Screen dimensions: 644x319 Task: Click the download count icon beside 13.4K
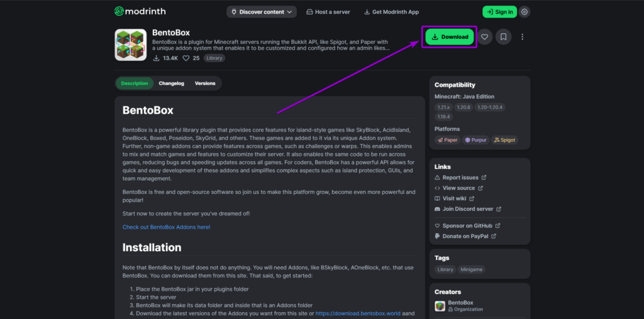[x=156, y=58]
